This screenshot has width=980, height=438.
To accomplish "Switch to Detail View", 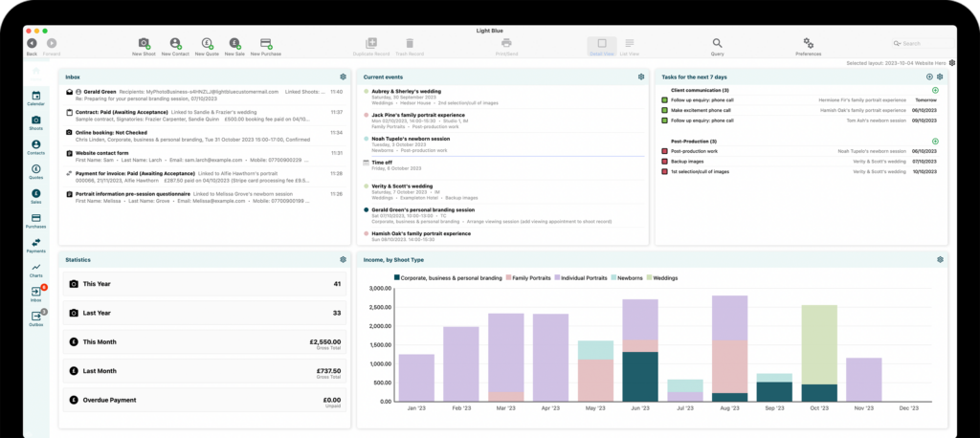I will [x=602, y=46].
